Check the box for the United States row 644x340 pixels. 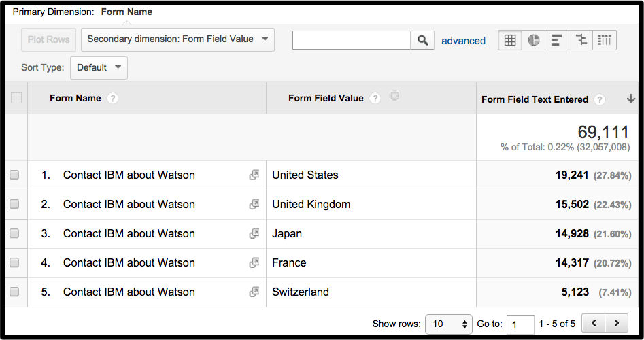[14, 175]
